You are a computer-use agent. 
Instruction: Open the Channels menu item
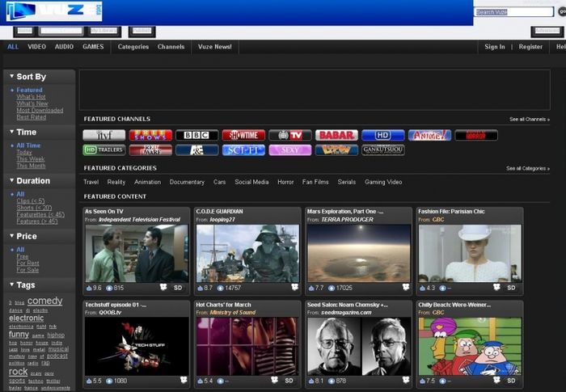(x=171, y=47)
